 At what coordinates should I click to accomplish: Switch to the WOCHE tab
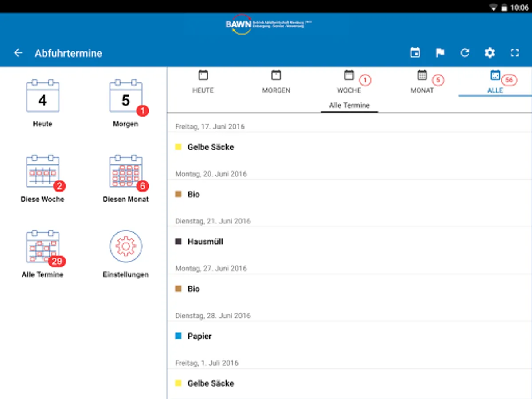pos(349,82)
